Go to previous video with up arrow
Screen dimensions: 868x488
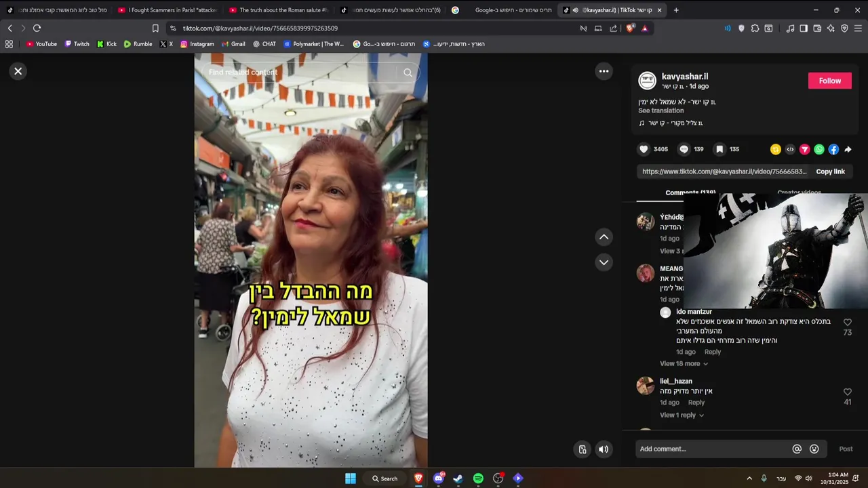pyautogui.click(x=604, y=237)
